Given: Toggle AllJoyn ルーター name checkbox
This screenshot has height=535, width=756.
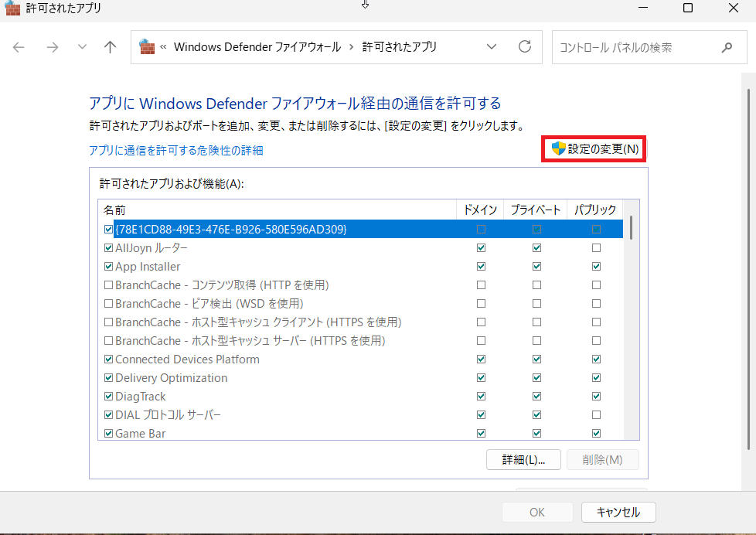Looking at the screenshot, I should (x=108, y=248).
